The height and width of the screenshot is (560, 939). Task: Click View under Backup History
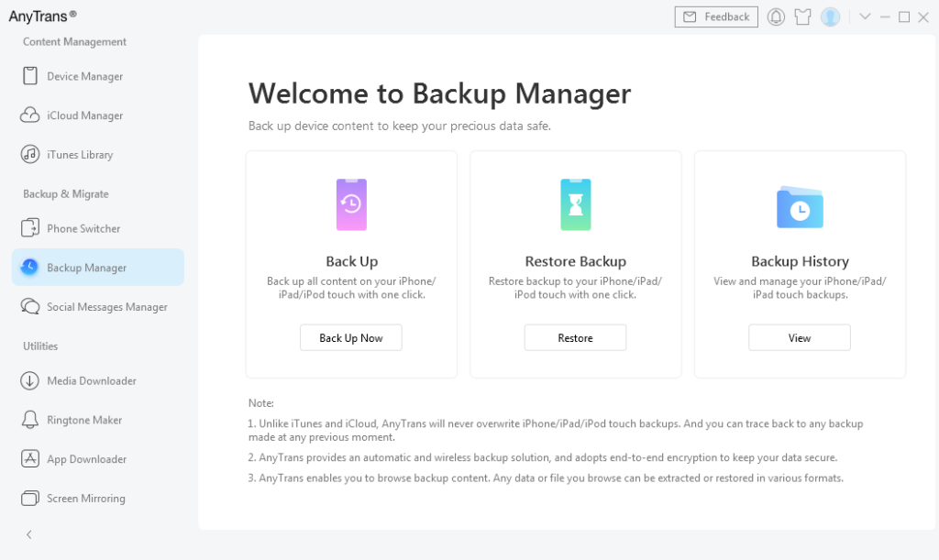799,337
